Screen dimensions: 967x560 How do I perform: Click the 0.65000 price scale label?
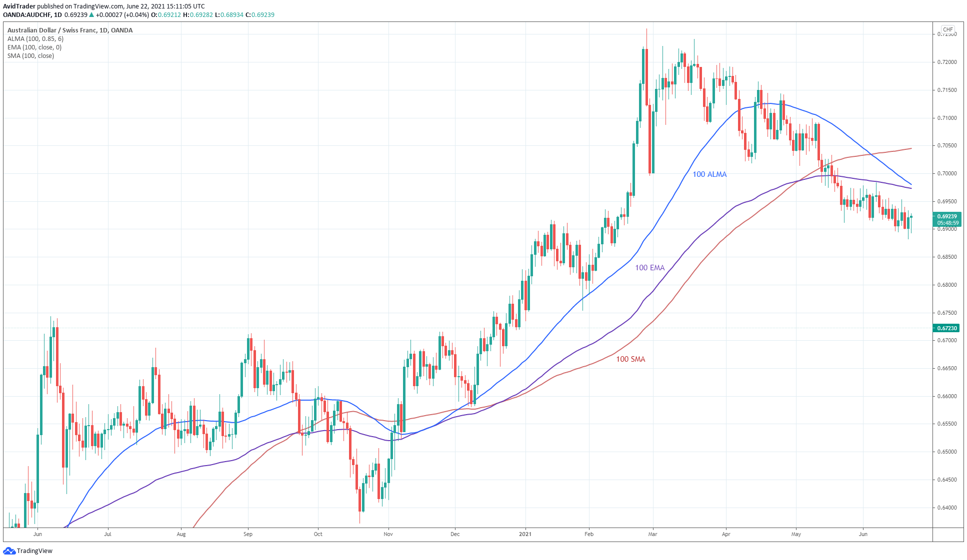(947, 452)
